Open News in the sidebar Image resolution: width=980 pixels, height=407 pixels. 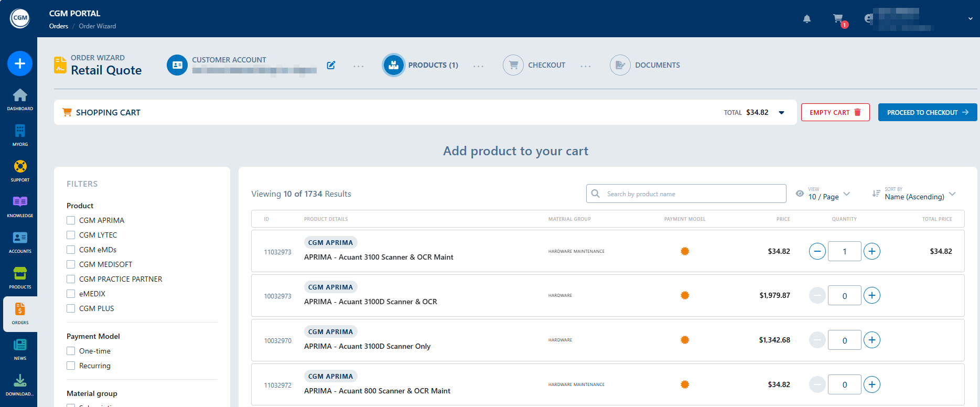point(20,349)
